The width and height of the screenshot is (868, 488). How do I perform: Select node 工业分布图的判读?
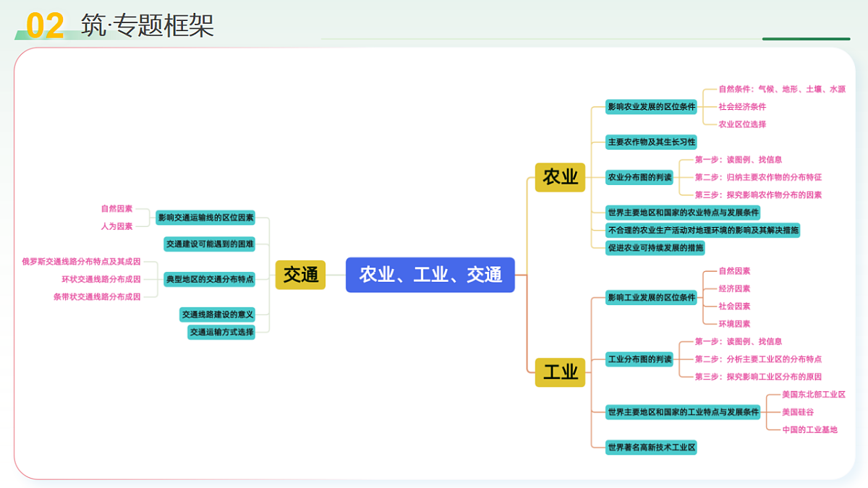coord(639,359)
